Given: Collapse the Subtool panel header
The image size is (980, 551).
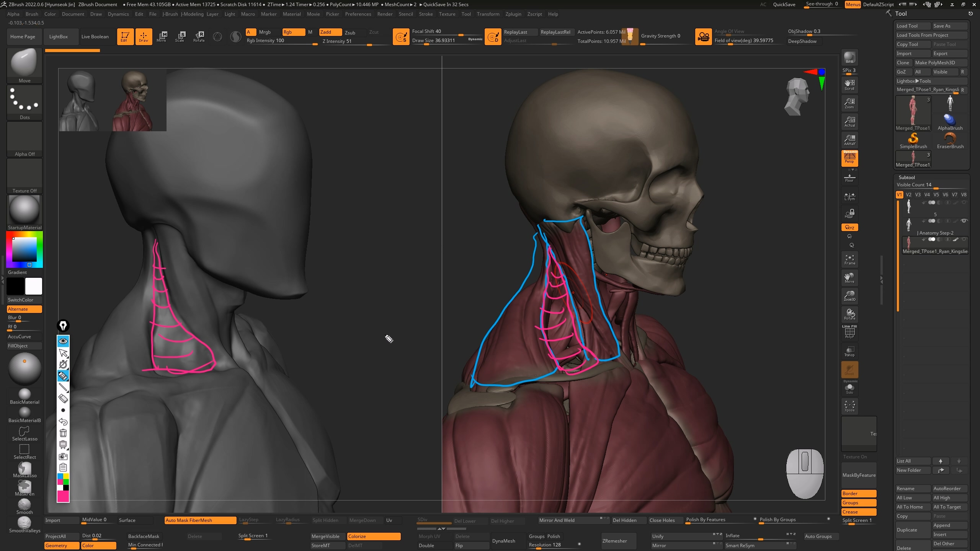Looking at the screenshot, I should point(906,177).
